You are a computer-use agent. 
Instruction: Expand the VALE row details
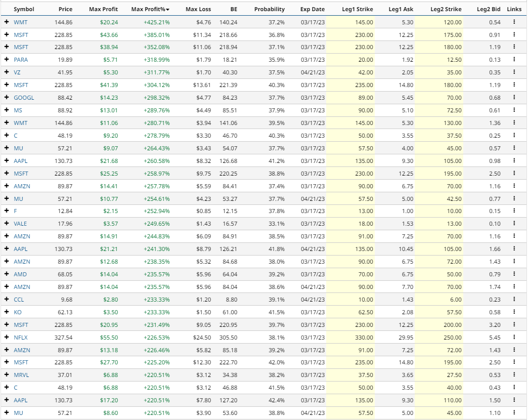pyautogui.click(x=7, y=223)
